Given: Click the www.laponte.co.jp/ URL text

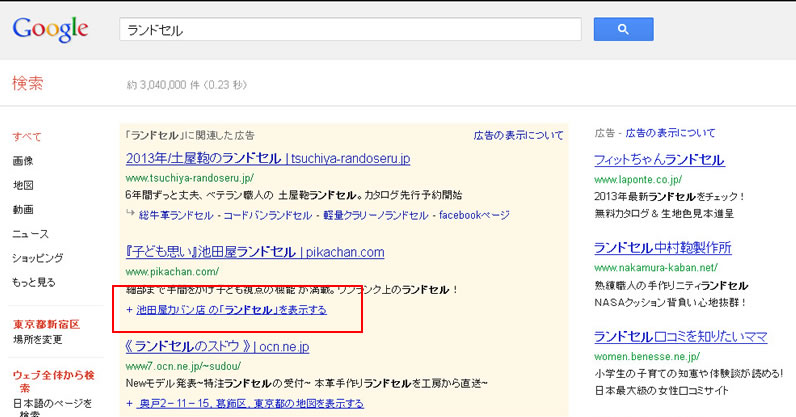Looking at the screenshot, I should coord(638,180).
